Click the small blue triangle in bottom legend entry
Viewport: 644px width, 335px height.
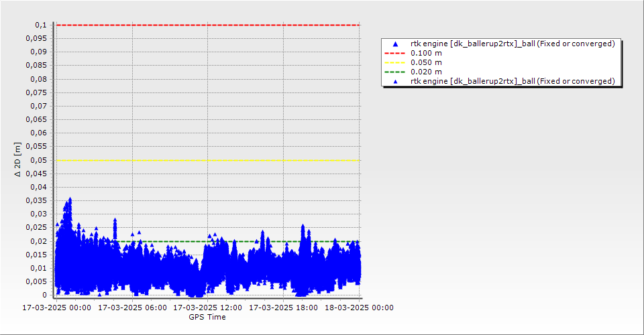point(395,81)
